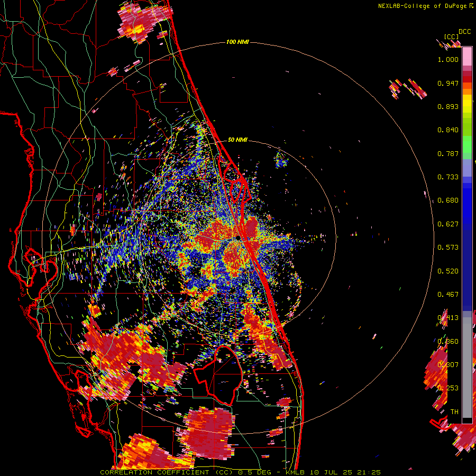
Task: Click the black radar site dot at map center
Action: 238,237
